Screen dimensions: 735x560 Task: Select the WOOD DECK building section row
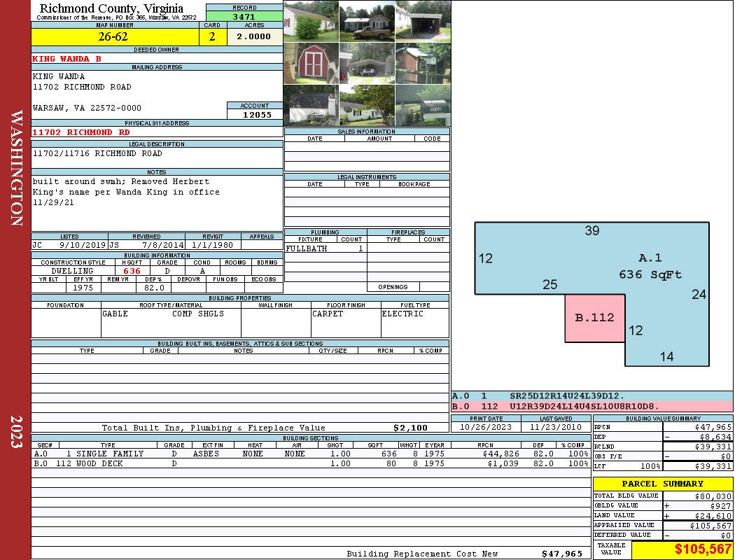(311, 463)
